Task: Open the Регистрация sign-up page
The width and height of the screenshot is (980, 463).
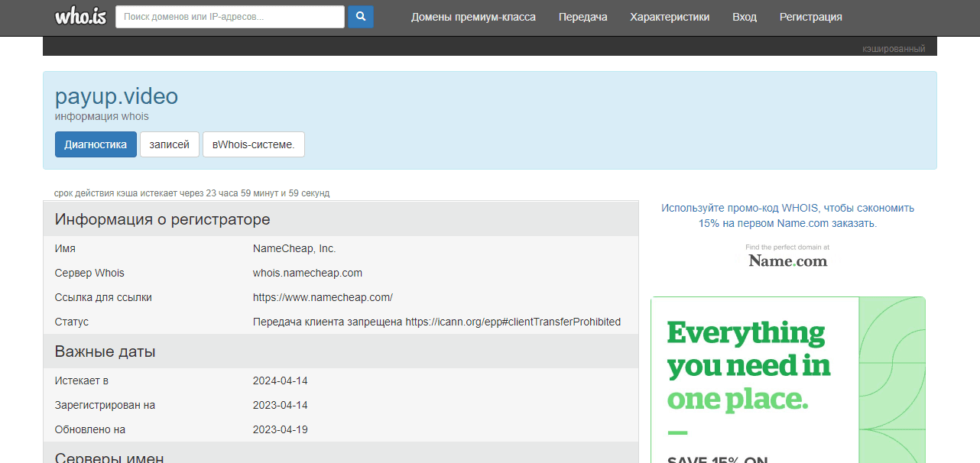Action: (x=810, y=17)
